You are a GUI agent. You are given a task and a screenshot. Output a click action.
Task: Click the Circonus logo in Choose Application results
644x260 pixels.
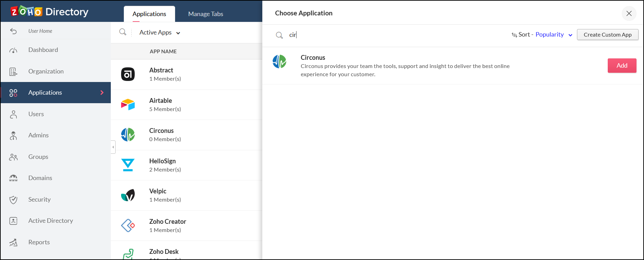(x=279, y=61)
